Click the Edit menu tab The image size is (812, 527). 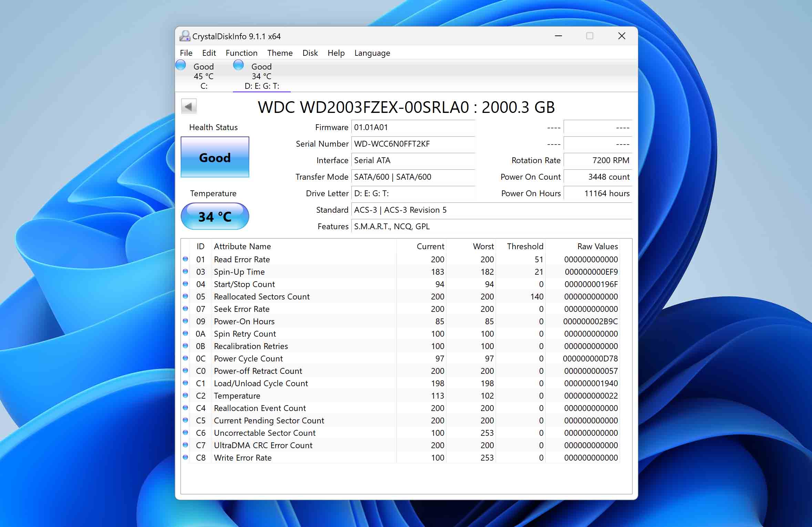coord(209,53)
